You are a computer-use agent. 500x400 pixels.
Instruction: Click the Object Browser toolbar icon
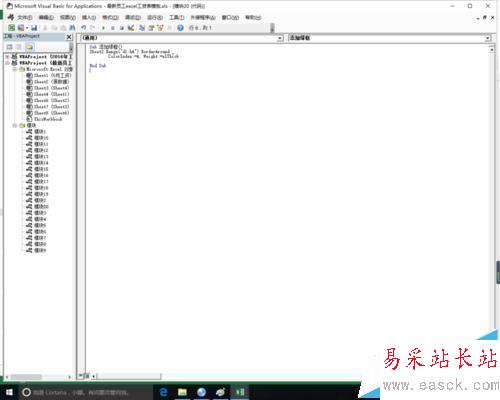[160, 28]
